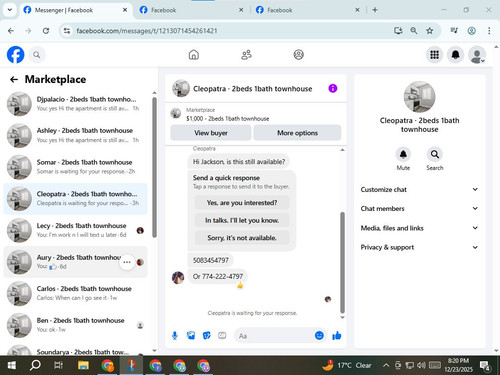Open the Djpalacio conversation

click(75, 104)
